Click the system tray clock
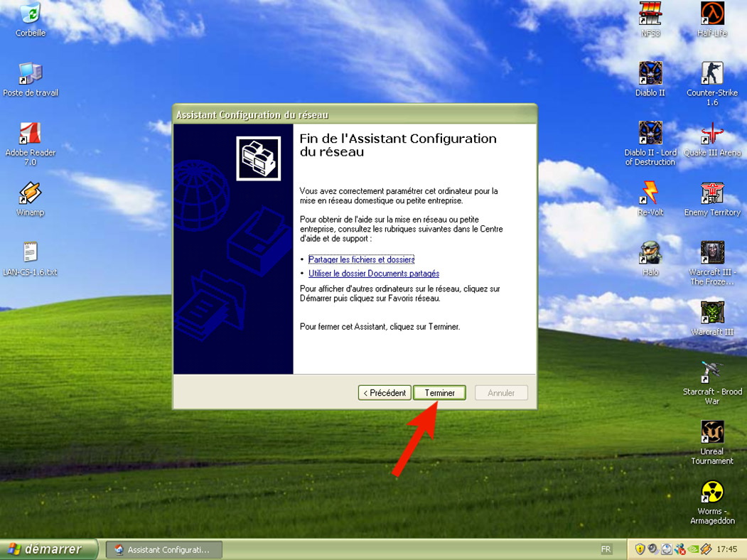This screenshot has height=560, width=747. 726,549
